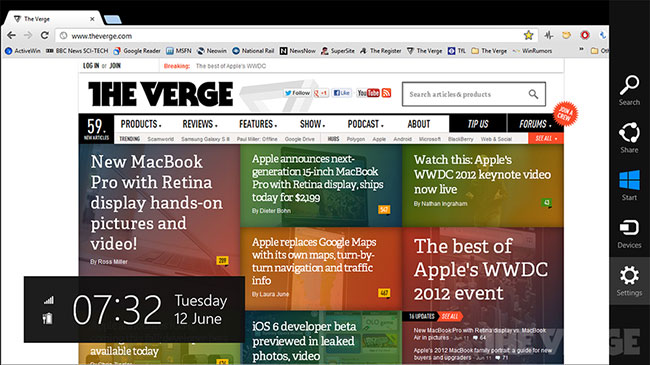Open the Search charm
The image size is (650, 365).
click(629, 90)
